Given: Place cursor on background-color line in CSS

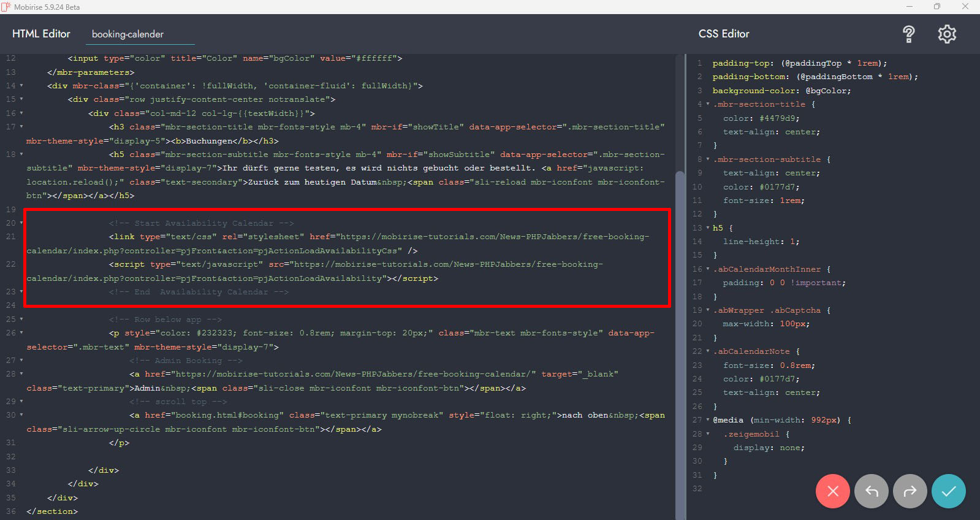Looking at the screenshot, I should click(781, 91).
